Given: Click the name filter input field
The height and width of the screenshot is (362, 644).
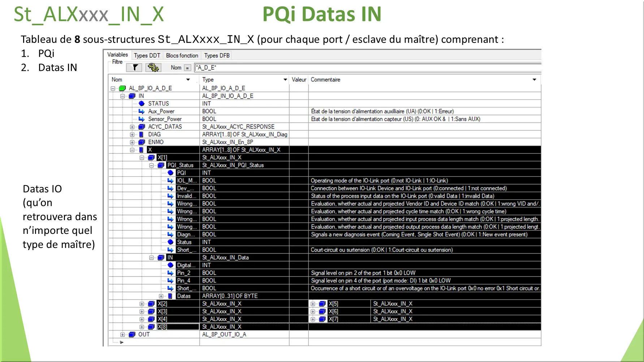Looking at the screenshot, I should point(367,67).
